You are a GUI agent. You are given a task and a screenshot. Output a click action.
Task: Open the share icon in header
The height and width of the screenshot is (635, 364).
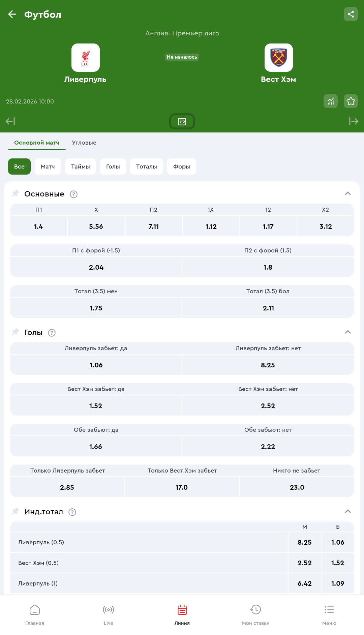tap(351, 14)
